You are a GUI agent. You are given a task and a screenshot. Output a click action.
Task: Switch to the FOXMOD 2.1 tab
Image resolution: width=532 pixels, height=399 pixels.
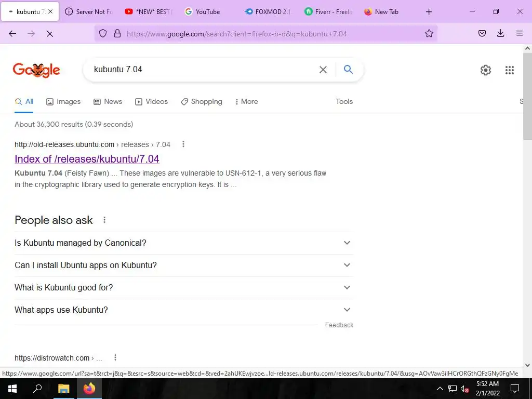(269, 11)
